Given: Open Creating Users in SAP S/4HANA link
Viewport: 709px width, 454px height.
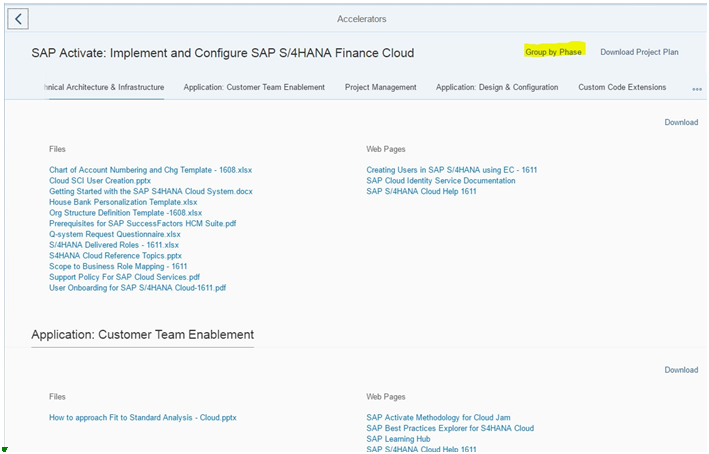Looking at the screenshot, I should tap(451, 170).
